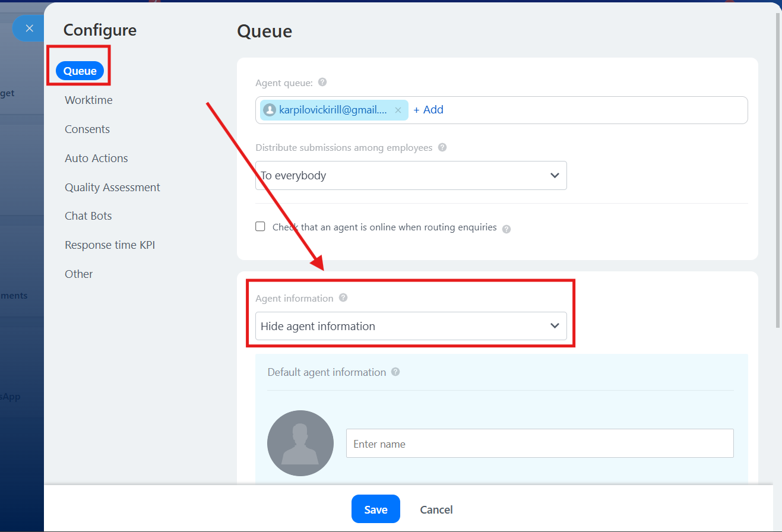Image resolution: width=782 pixels, height=532 pixels.
Task: Click help icon next to online check option
Action: coord(506,229)
